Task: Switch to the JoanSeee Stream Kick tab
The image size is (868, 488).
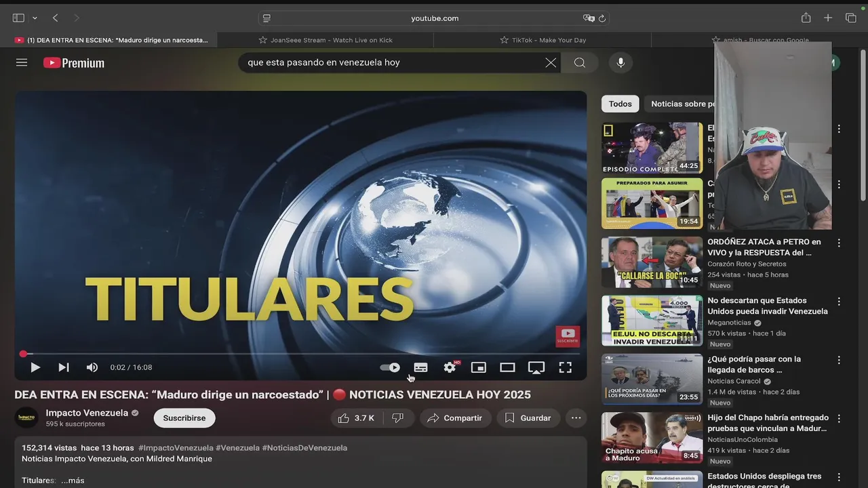Action: pyautogui.click(x=325, y=40)
